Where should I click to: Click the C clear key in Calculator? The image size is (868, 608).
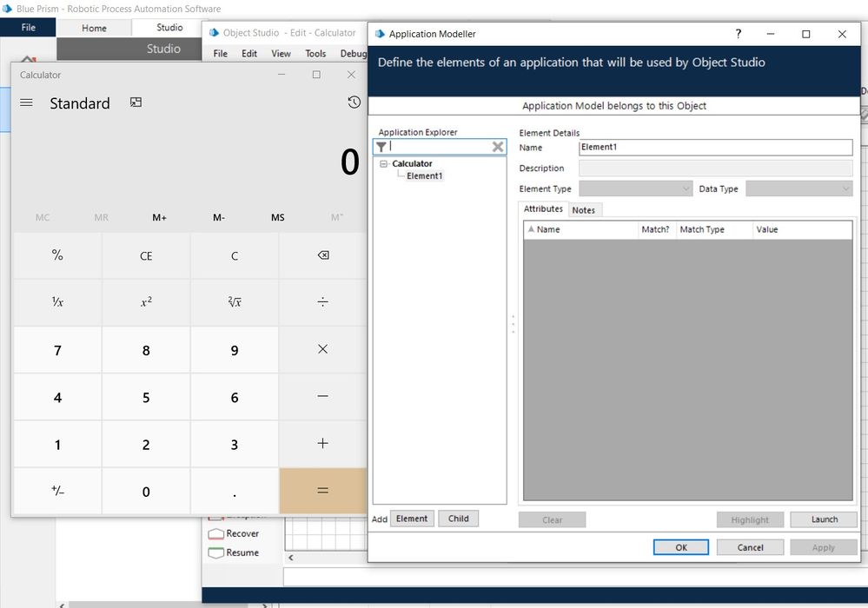click(235, 255)
